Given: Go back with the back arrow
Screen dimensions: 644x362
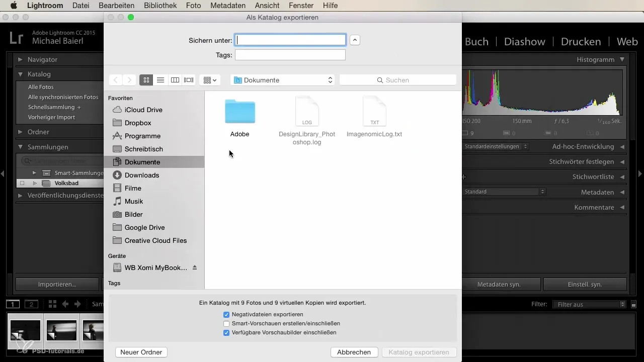Looking at the screenshot, I should pos(116,80).
